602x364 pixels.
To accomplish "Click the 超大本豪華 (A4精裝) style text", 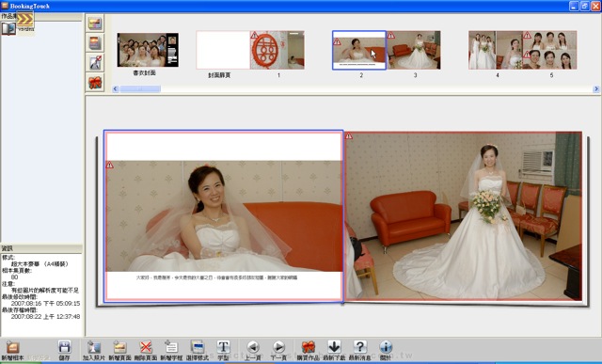I will click(40, 263).
